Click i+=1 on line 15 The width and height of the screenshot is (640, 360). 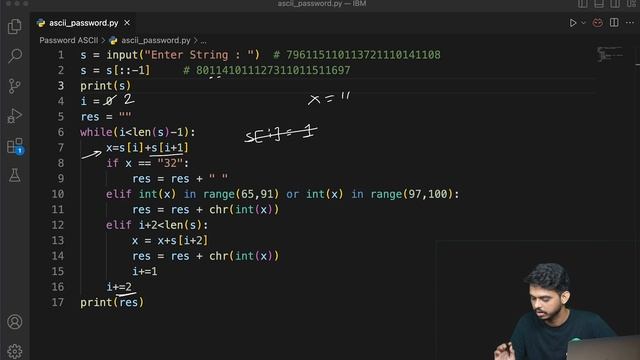(144, 271)
